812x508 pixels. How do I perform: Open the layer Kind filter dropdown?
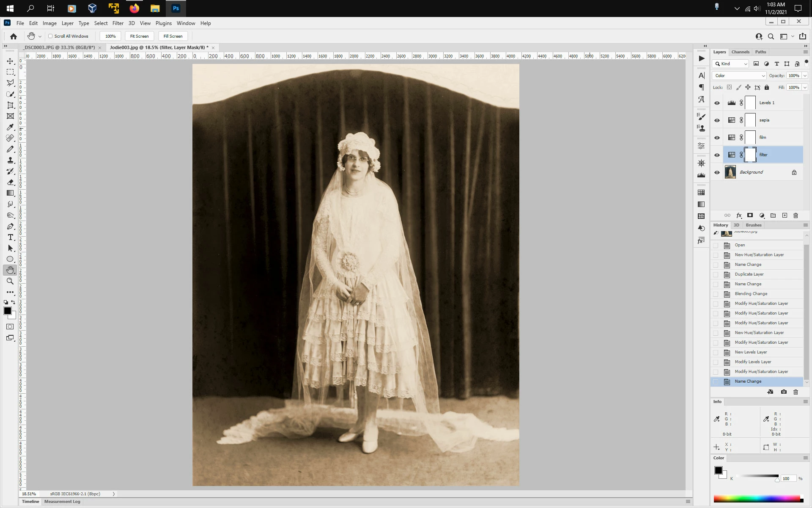730,64
